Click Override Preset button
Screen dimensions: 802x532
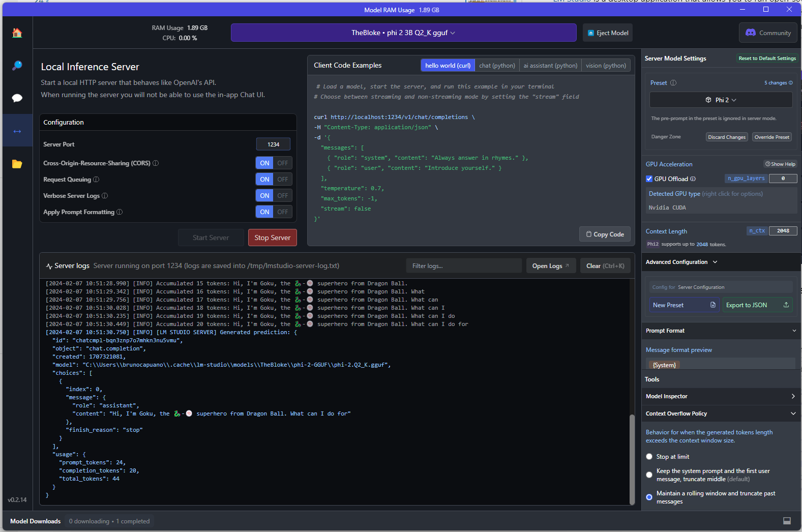(x=771, y=137)
